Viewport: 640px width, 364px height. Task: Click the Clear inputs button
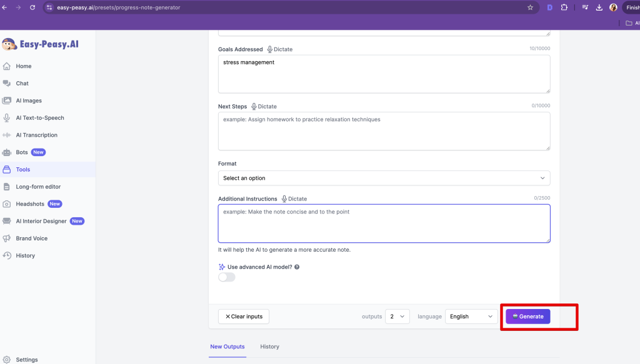tap(244, 317)
